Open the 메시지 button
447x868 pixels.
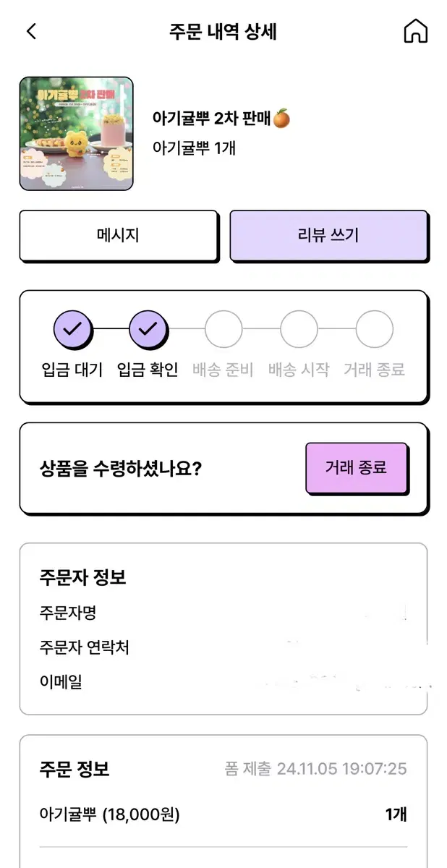[x=119, y=236]
